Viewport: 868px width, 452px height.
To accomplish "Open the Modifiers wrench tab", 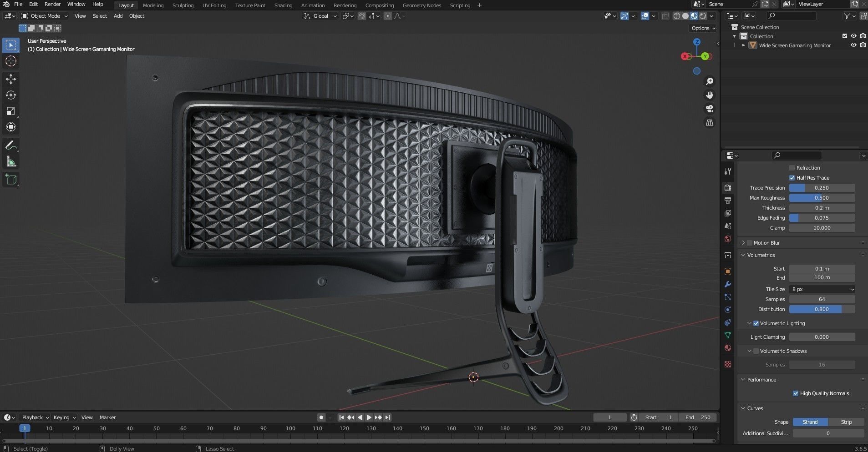I will coord(728,284).
